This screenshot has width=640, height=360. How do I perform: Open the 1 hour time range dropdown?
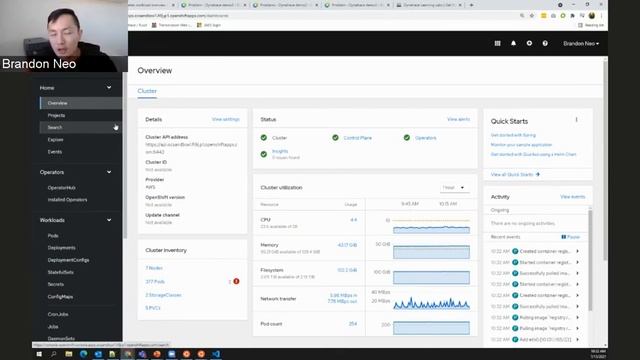coord(454,187)
